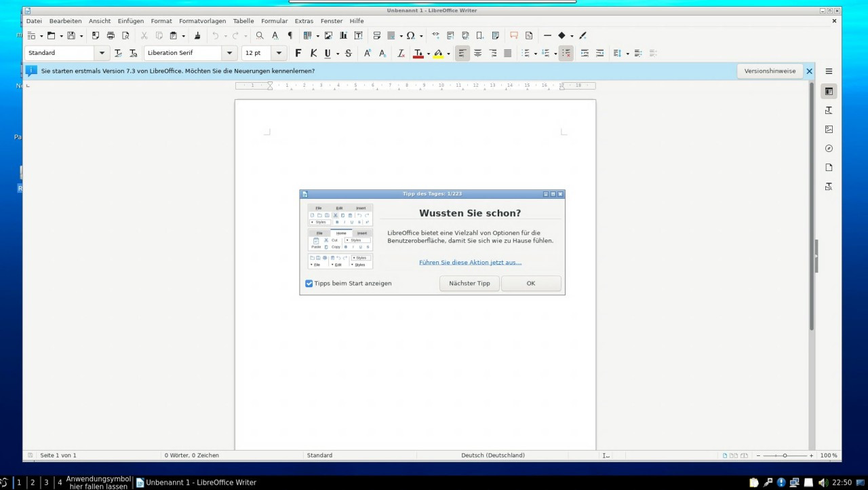The image size is (868, 490).
Task: Open the '12 pt' font size dropdown
Action: coord(279,53)
